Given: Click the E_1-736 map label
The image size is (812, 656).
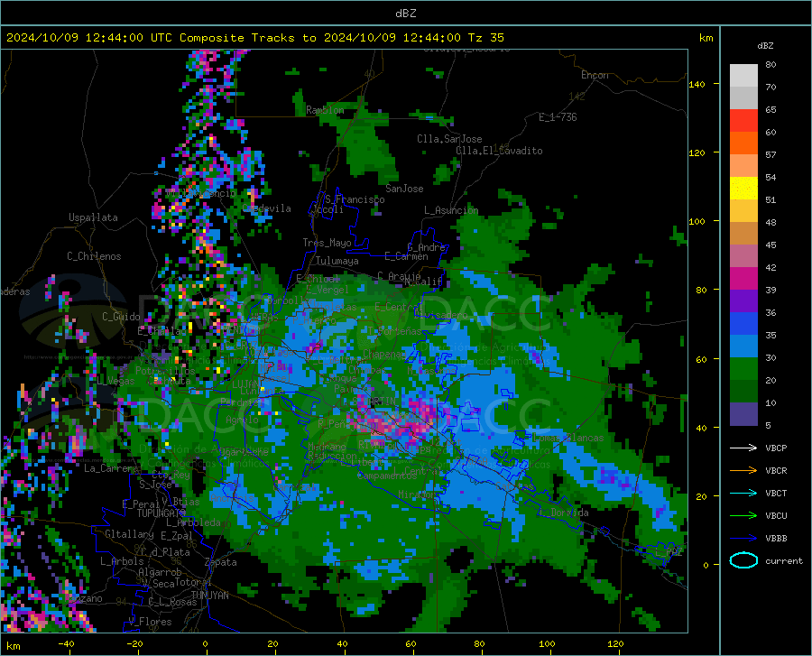Looking at the screenshot, I should [x=558, y=117].
